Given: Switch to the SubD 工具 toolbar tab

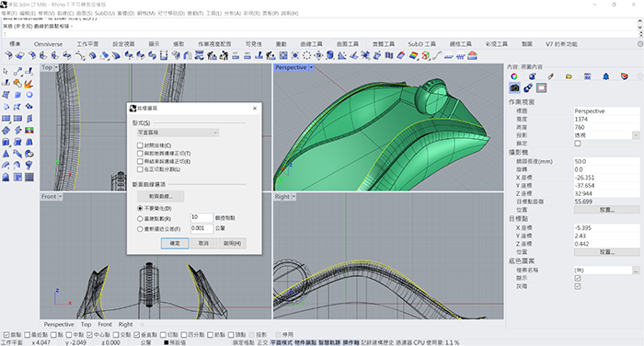Looking at the screenshot, I should tap(421, 44).
